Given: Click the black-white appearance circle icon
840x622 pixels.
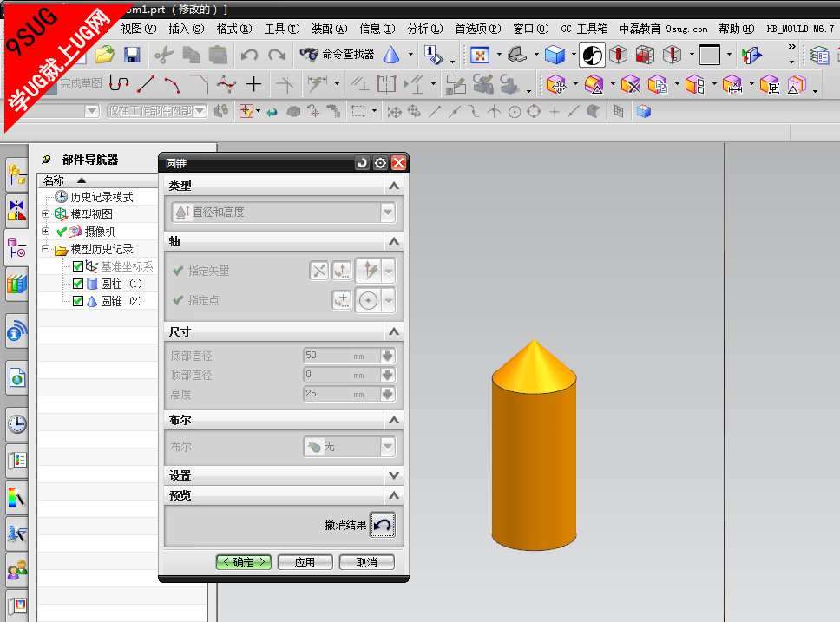Looking at the screenshot, I should [592, 55].
